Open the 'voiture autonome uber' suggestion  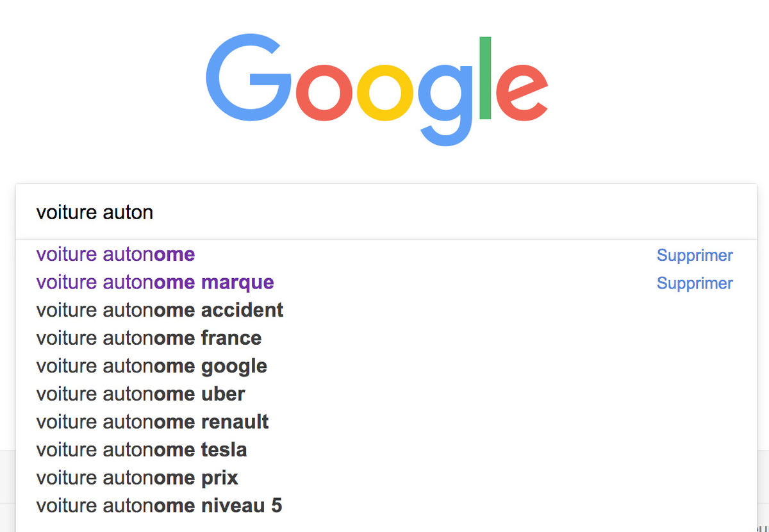[x=140, y=394]
